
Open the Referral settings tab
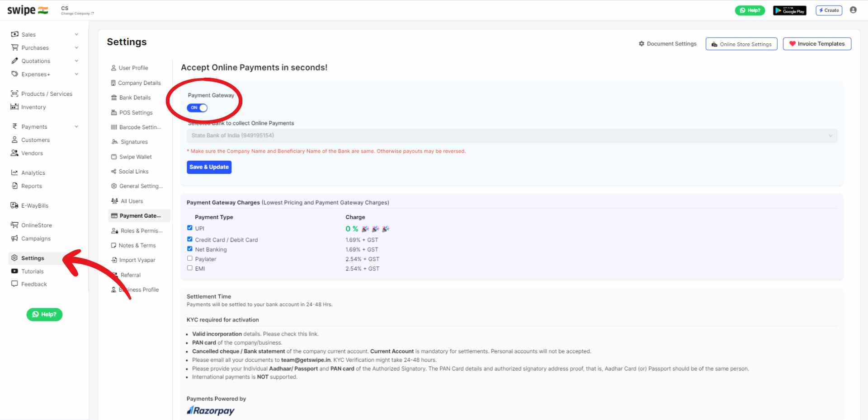coord(127,275)
